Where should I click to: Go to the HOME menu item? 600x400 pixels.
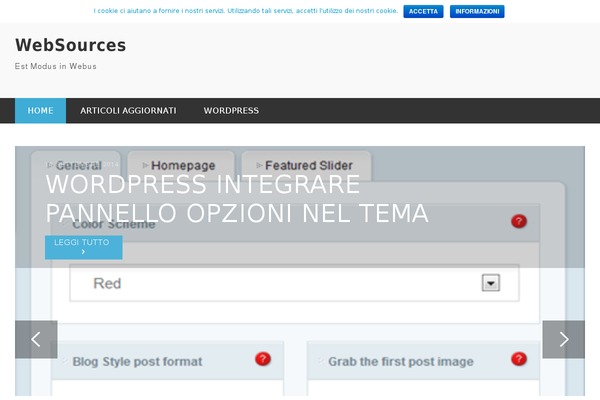(x=40, y=111)
